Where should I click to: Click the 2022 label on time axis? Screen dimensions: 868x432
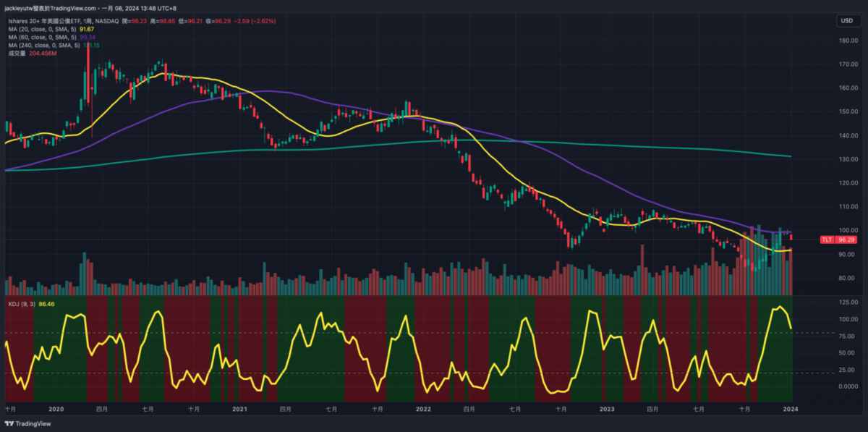point(423,409)
